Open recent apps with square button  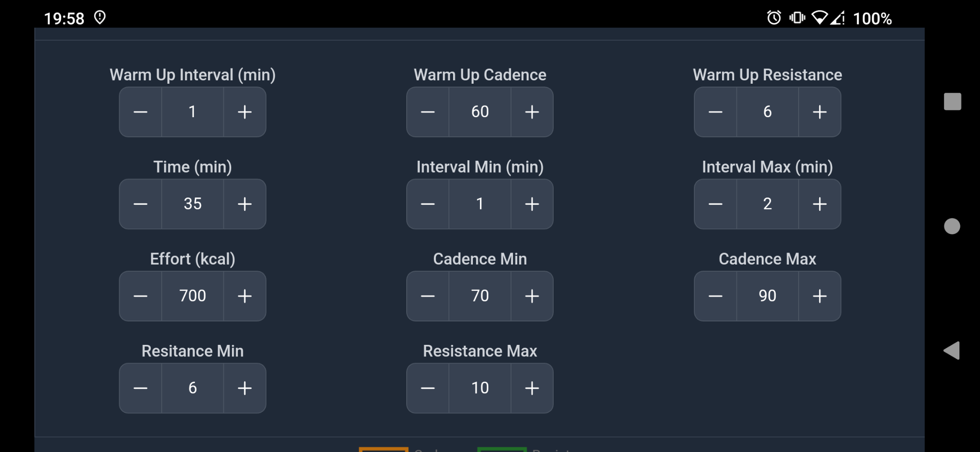pyautogui.click(x=952, y=101)
